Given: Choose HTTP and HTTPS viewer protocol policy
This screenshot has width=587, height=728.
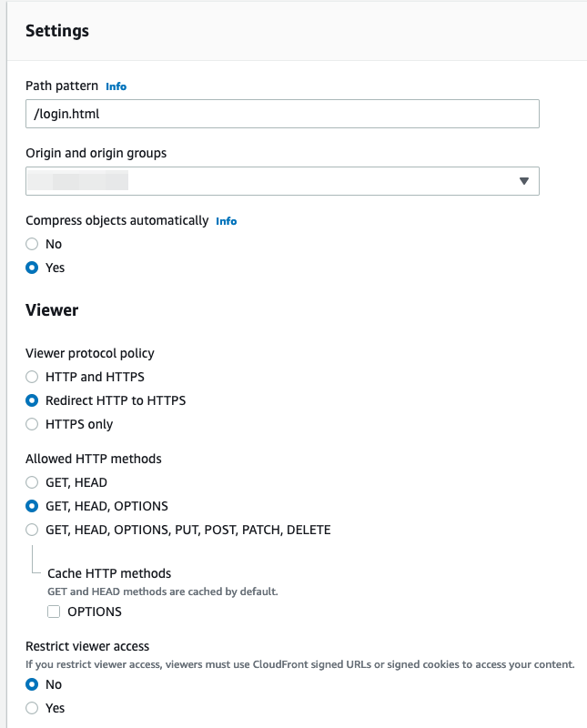Looking at the screenshot, I should tap(33, 377).
